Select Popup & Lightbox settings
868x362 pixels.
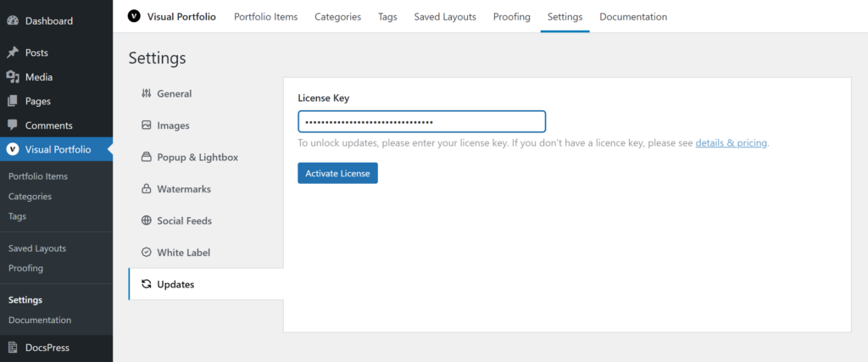(x=197, y=157)
